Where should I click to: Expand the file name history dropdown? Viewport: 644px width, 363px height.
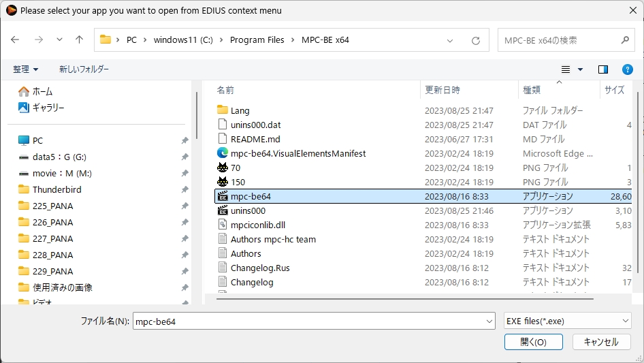click(489, 321)
